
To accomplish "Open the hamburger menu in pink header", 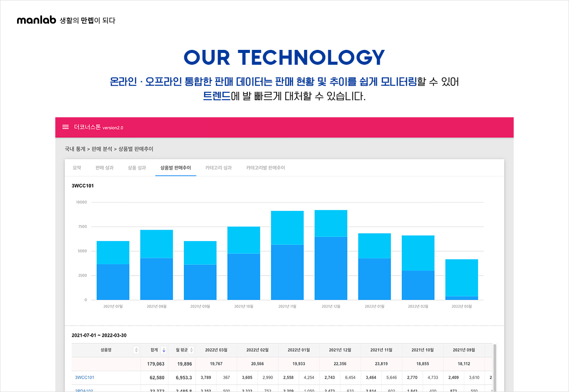I will [x=66, y=127].
